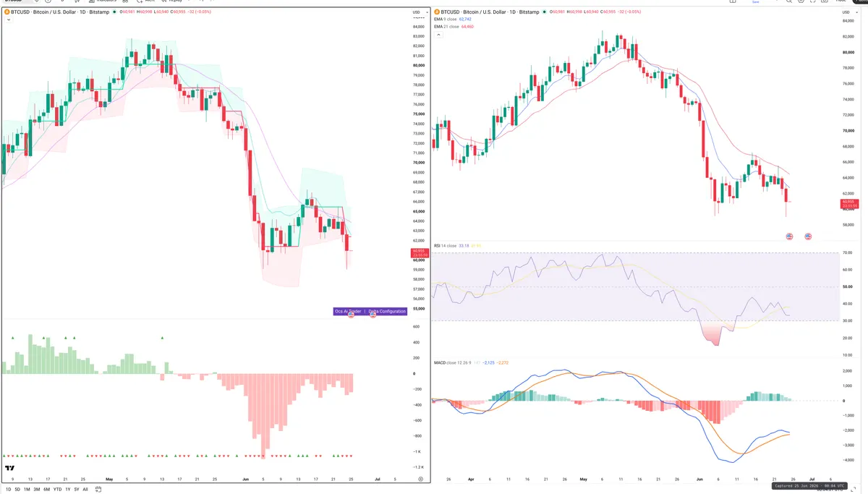Open the Delta Configuration button

[x=388, y=311]
